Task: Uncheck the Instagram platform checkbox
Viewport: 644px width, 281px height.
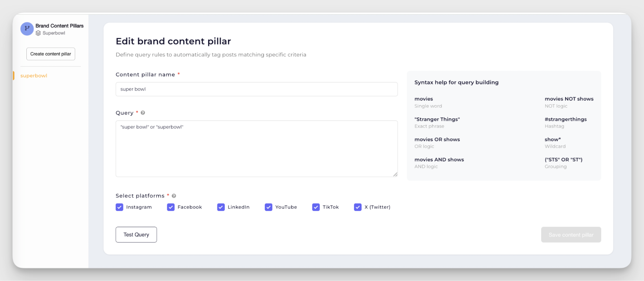Action: 120,207
